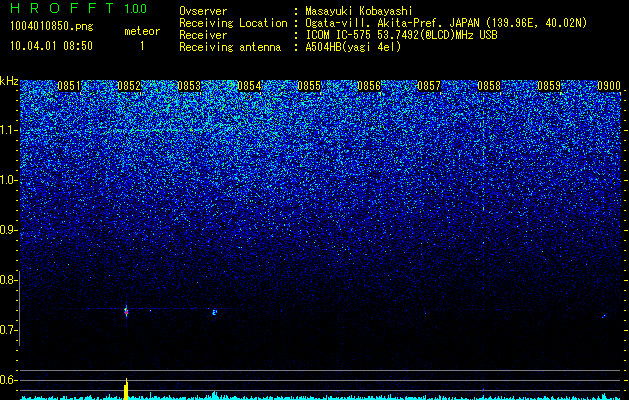Click the meteor label
The width and height of the screenshot is (629, 400).
click(142, 31)
